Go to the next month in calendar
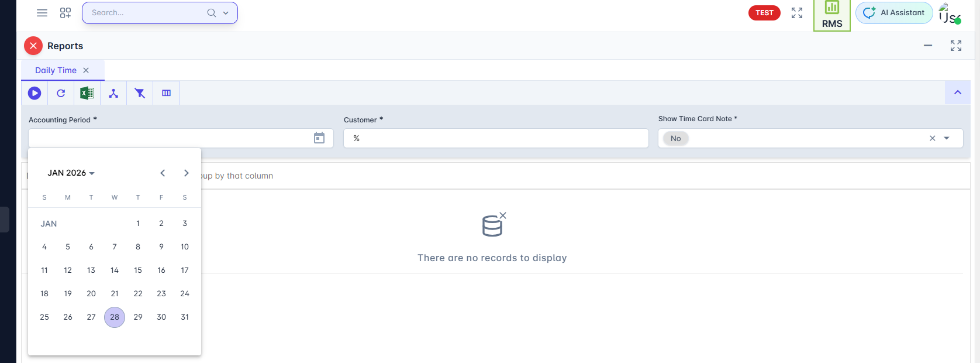 186,173
